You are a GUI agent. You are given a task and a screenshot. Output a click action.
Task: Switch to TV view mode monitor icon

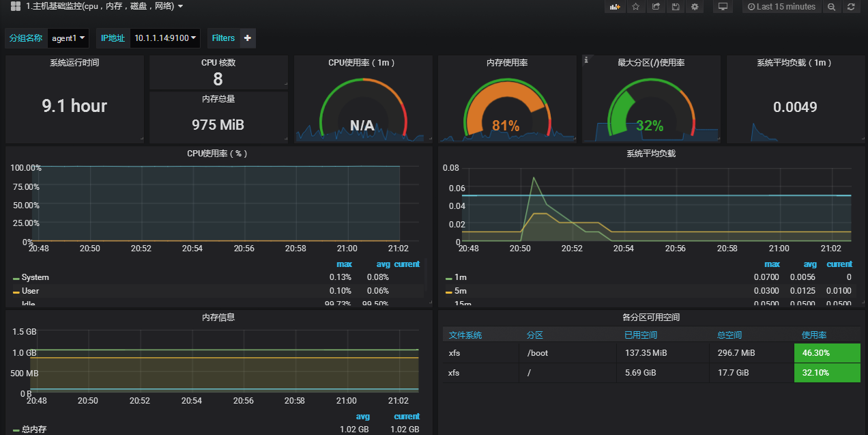[x=723, y=7]
